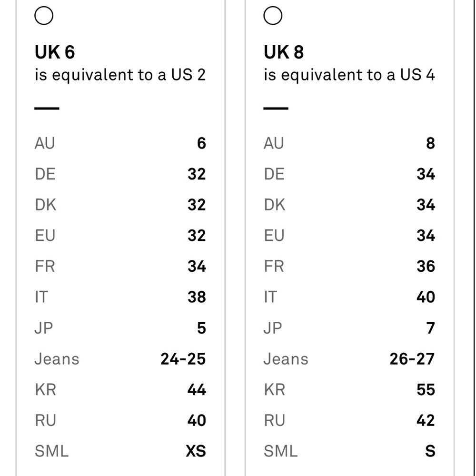Click the DE label in UK 8 card
476x476 pixels.
point(274,174)
